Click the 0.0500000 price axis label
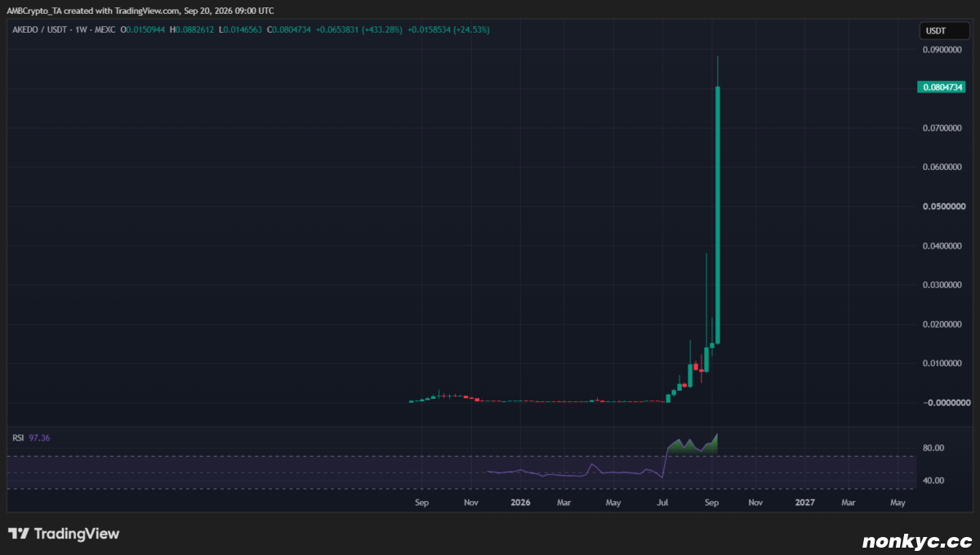Viewport: 980px width, 555px height. [x=947, y=207]
